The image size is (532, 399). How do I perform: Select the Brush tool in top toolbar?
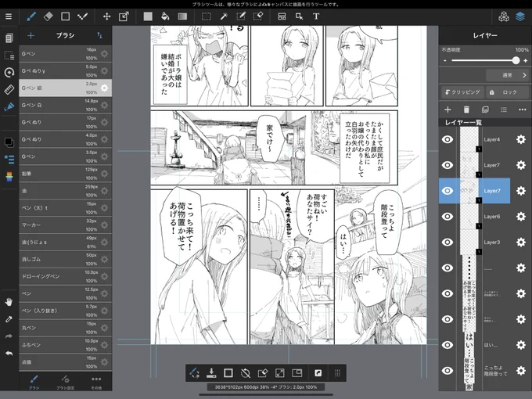tap(31, 16)
